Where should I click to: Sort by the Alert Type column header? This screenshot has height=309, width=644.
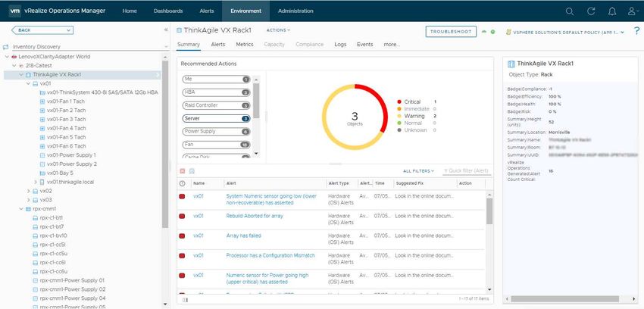click(x=339, y=183)
